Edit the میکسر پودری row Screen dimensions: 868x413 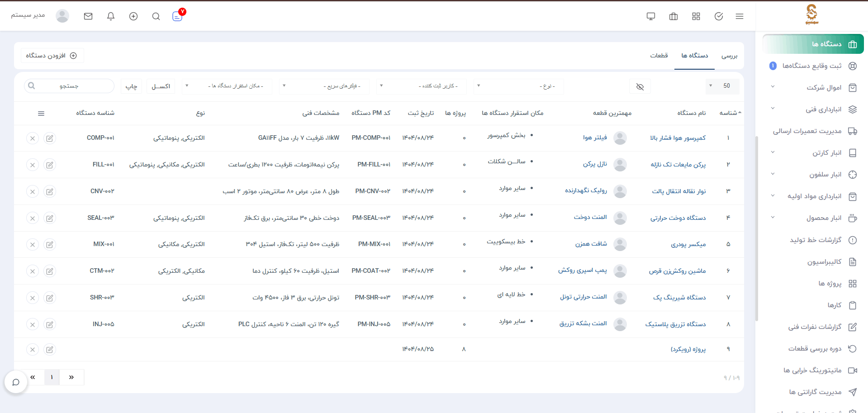point(50,245)
